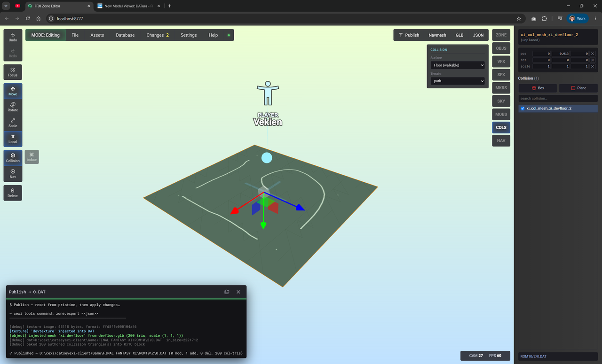This screenshot has height=364, width=602.
Task: Click the search collision field
Action: click(x=558, y=98)
